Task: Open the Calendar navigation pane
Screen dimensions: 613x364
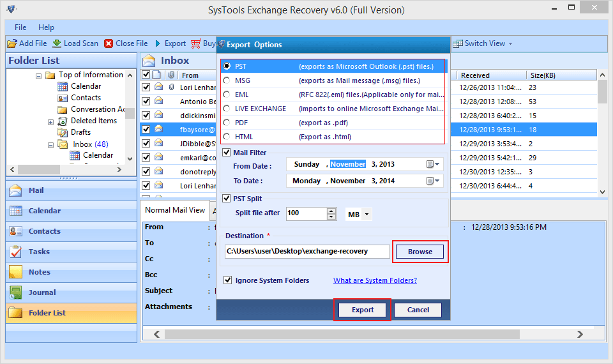Action: (x=44, y=211)
